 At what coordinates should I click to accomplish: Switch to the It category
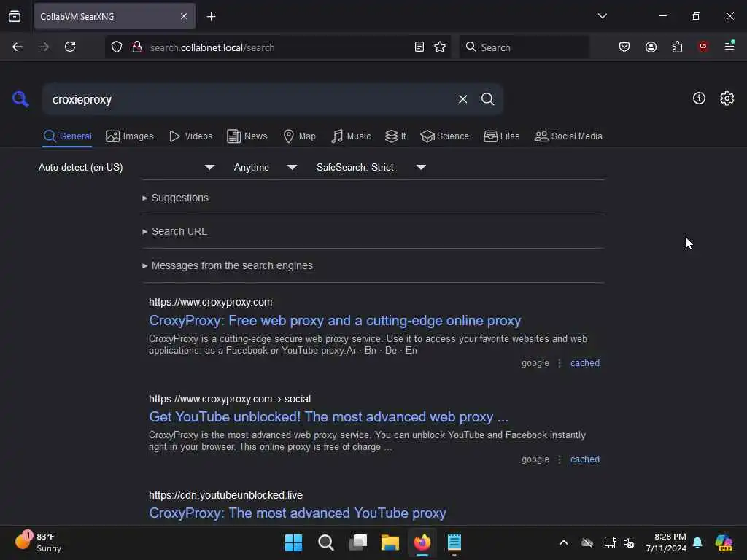pos(395,136)
